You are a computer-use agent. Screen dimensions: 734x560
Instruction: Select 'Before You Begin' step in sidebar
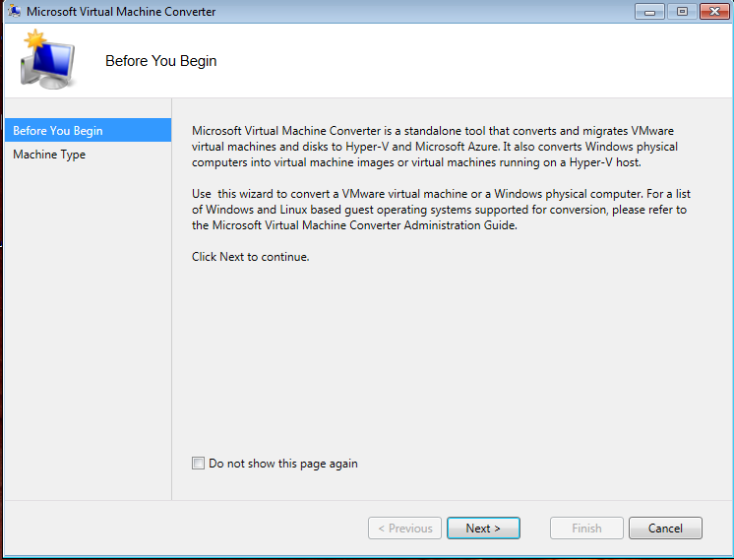point(58,131)
